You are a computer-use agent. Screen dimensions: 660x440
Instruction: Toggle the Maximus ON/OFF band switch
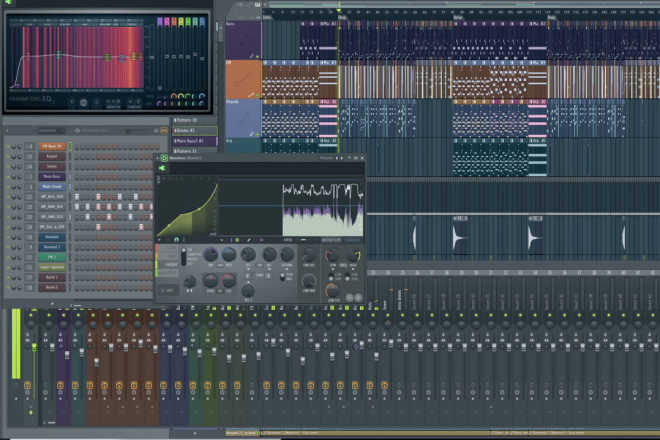[183, 256]
